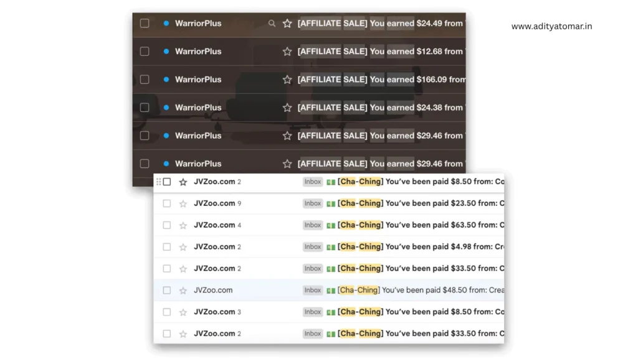Star the WarriorPlus $24.49 affiliate sale email
638x364 pixels.
pos(287,24)
